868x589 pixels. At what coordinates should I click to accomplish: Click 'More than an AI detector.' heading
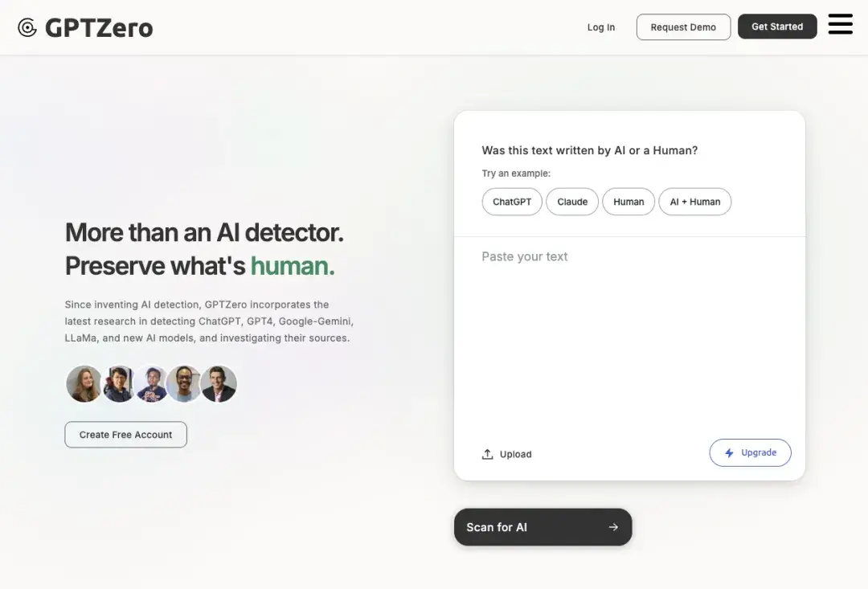click(204, 232)
